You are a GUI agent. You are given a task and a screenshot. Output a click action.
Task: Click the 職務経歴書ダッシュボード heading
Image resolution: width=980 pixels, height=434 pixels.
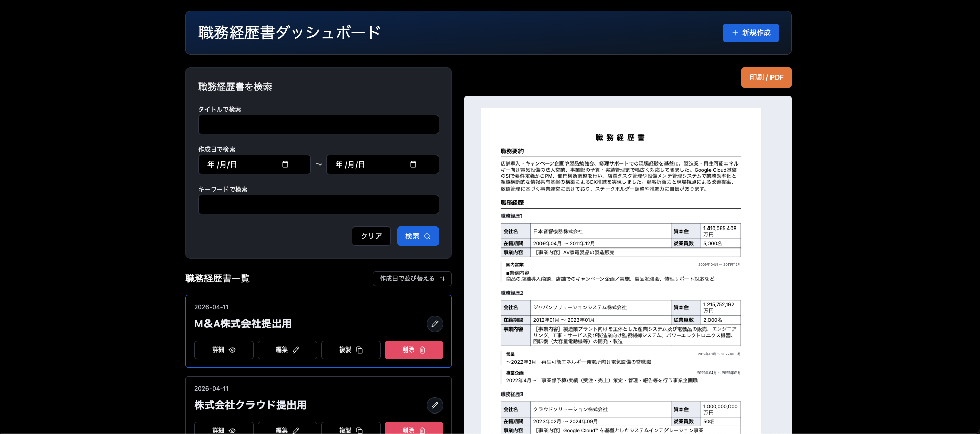(289, 33)
